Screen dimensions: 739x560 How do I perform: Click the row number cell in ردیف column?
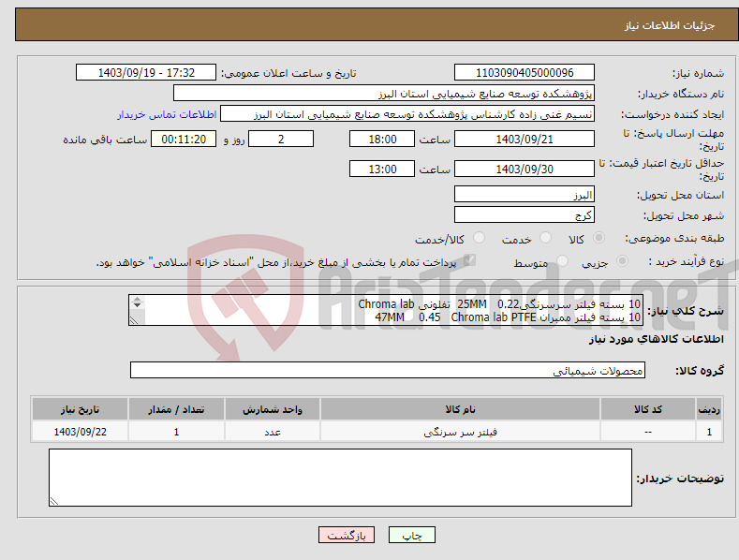click(709, 432)
